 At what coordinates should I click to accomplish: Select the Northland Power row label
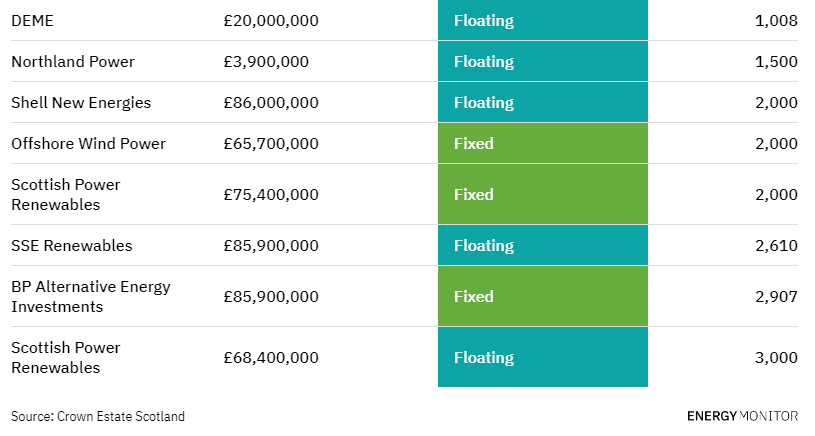click(x=73, y=62)
